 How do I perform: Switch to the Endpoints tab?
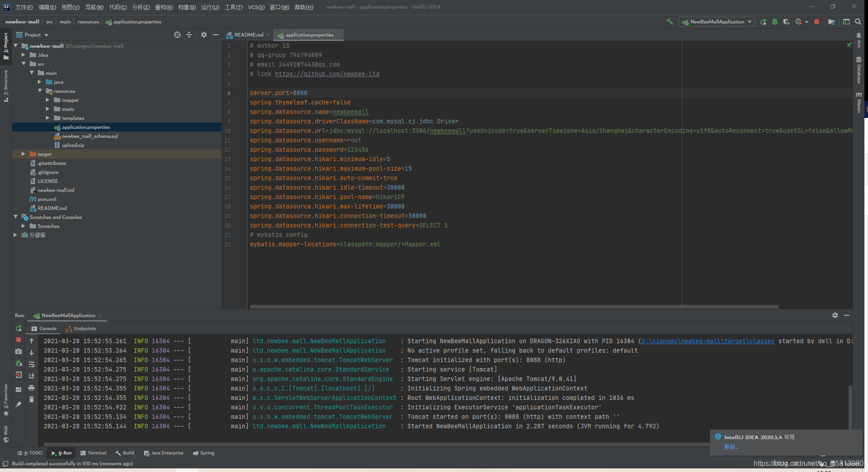(81, 328)
